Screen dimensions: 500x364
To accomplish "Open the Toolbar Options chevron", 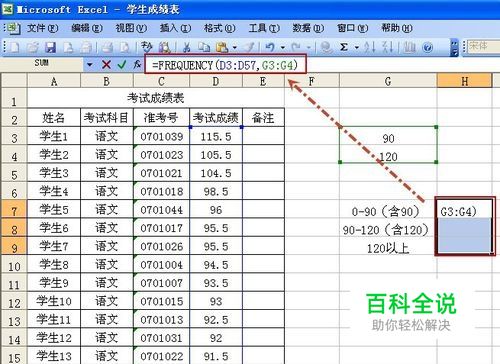I will 454,47.
